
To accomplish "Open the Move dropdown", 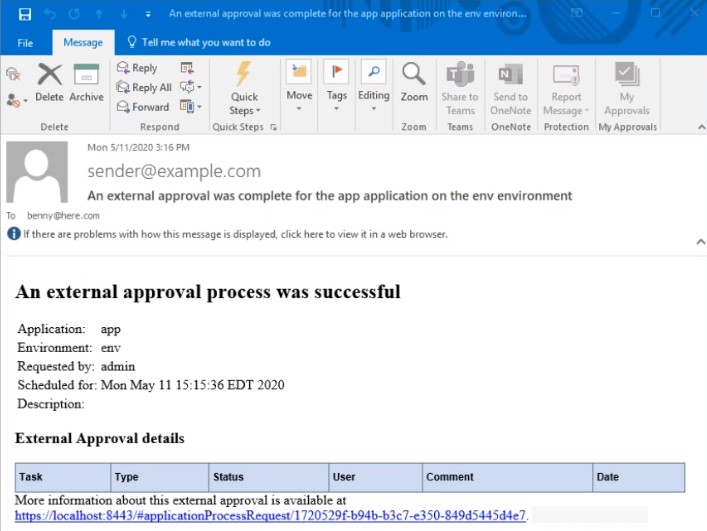I will pyautogui.click(x=299, y=87).
